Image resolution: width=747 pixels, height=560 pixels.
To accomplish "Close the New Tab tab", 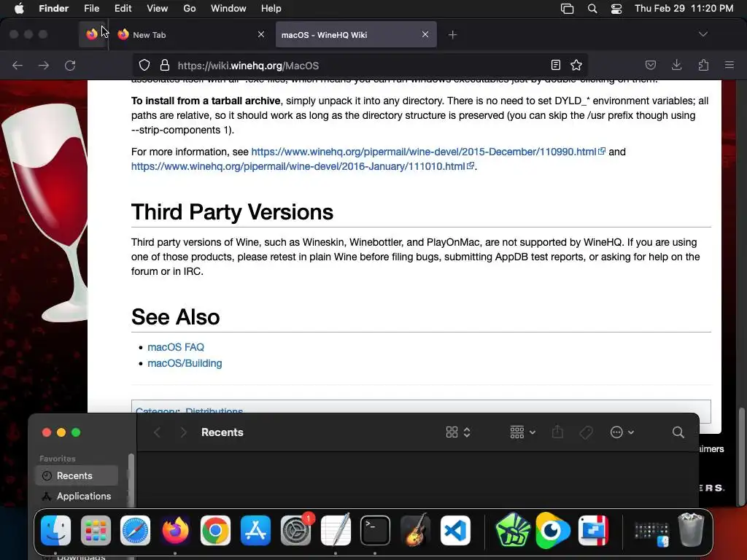I will 261,34.
